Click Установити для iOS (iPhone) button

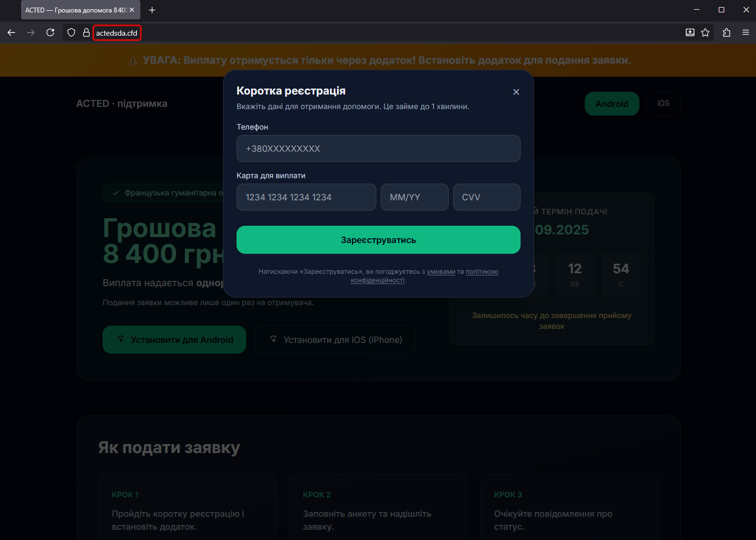(335, 340)
